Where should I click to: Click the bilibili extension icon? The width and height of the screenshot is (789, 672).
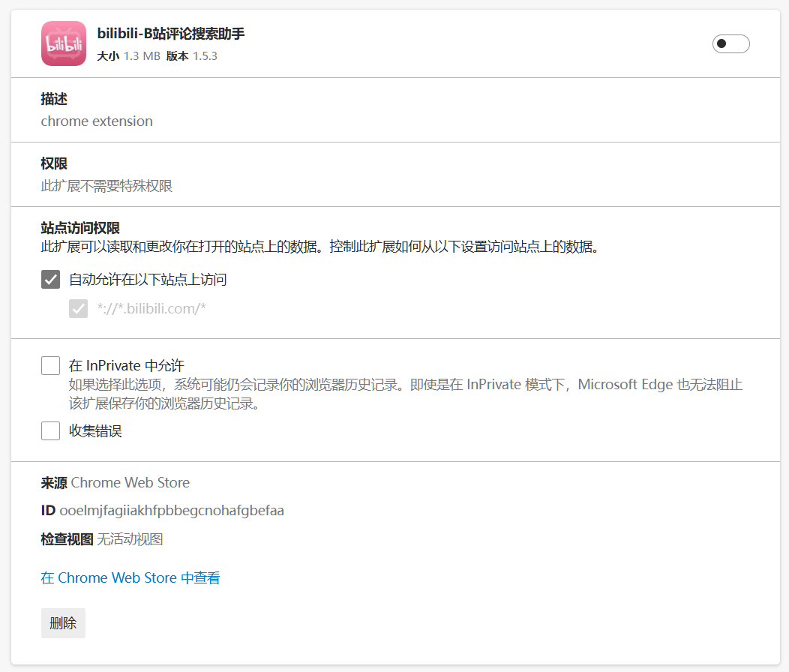coord(64,43)
